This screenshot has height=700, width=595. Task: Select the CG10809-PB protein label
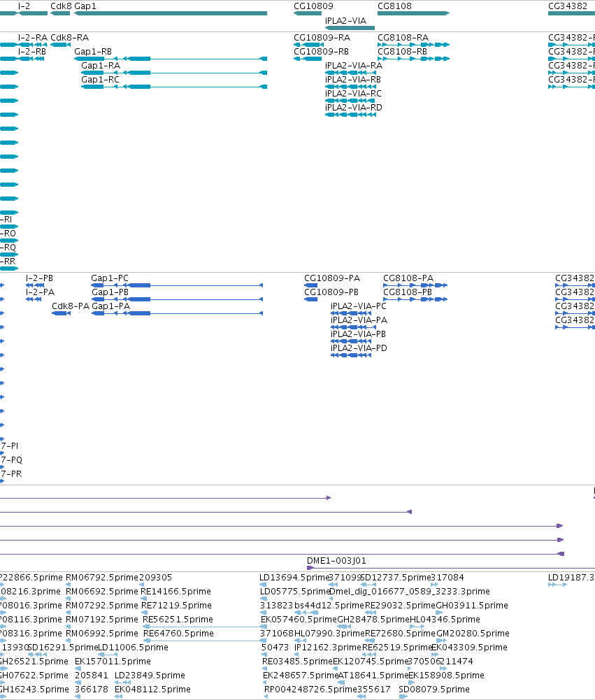coord(331,292)
